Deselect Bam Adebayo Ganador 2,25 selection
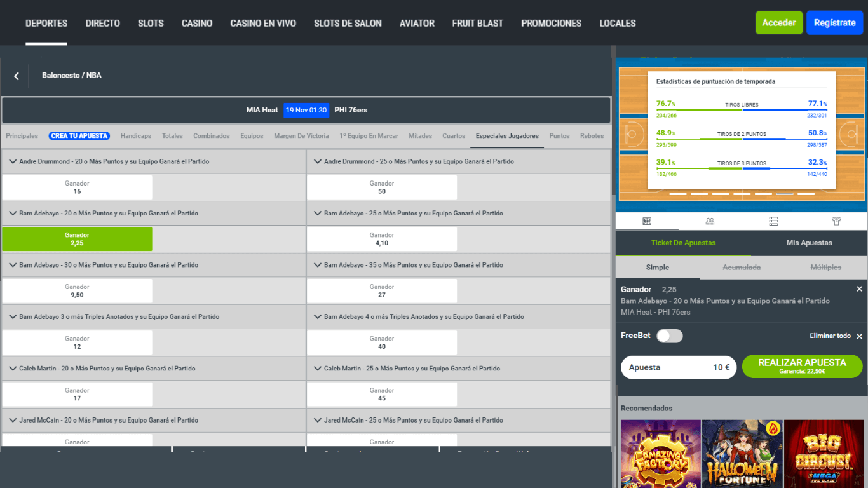The width and height of the screenshot is (868, 488). 77,239
